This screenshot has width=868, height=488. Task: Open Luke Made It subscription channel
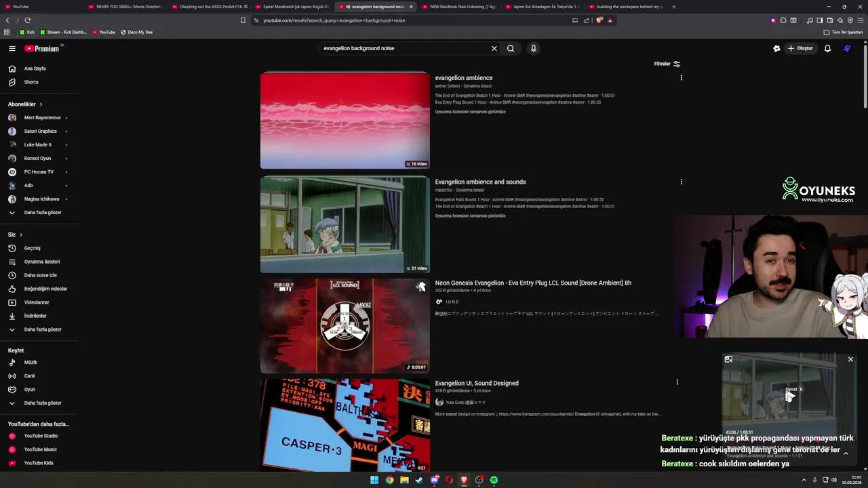[39, 144]
